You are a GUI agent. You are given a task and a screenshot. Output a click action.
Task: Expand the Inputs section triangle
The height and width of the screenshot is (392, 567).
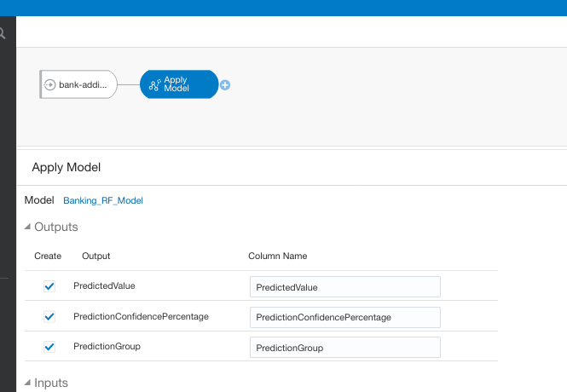[x=28, y=383]
